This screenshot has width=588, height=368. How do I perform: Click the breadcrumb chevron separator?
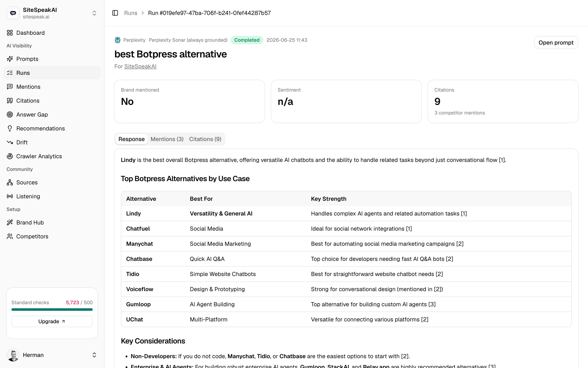[143, 13]
